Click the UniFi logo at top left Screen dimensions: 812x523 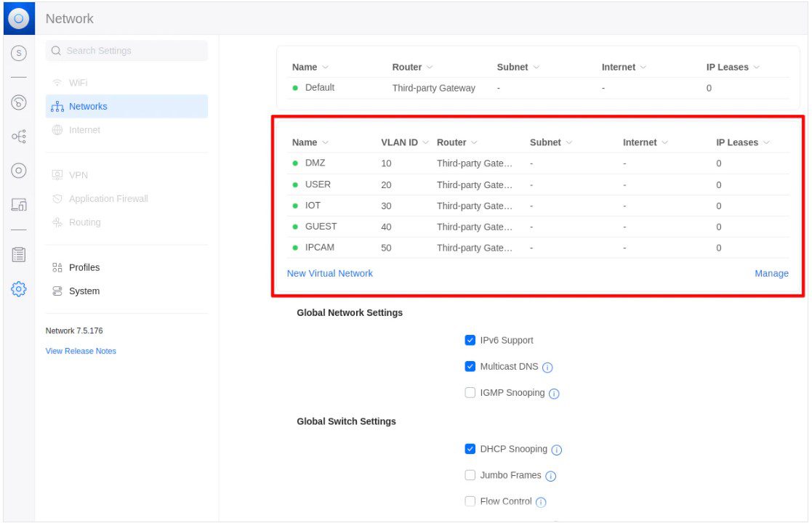pos(18,18)
